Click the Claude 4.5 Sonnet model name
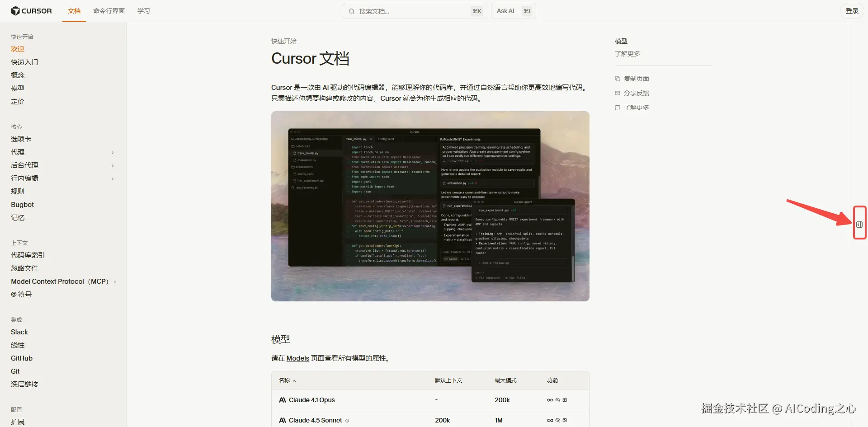This screenshot has width=868, height=427. [316, 420]
